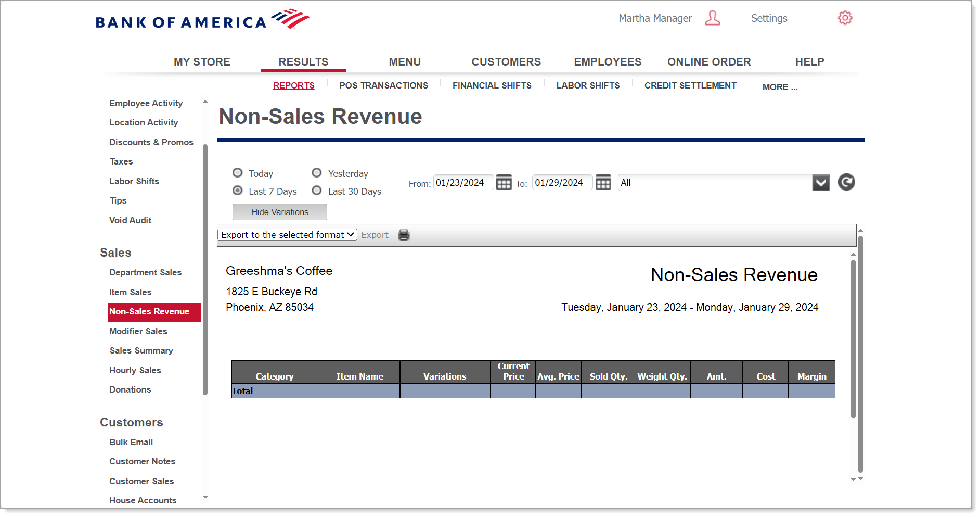The height and width of the screenshot is (517, 980).
Task: Open Bulk Email report
Action: coord(131,442)
